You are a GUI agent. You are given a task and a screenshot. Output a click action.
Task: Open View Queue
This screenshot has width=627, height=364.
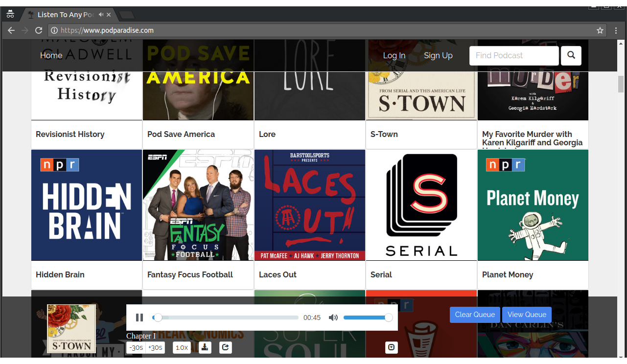(x=527, y=315)
